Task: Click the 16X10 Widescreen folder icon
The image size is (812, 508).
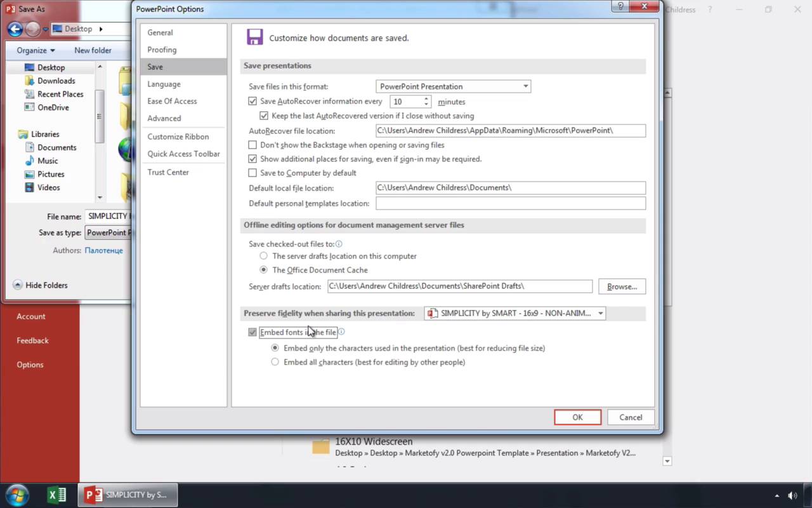Action: click(321, 446)
